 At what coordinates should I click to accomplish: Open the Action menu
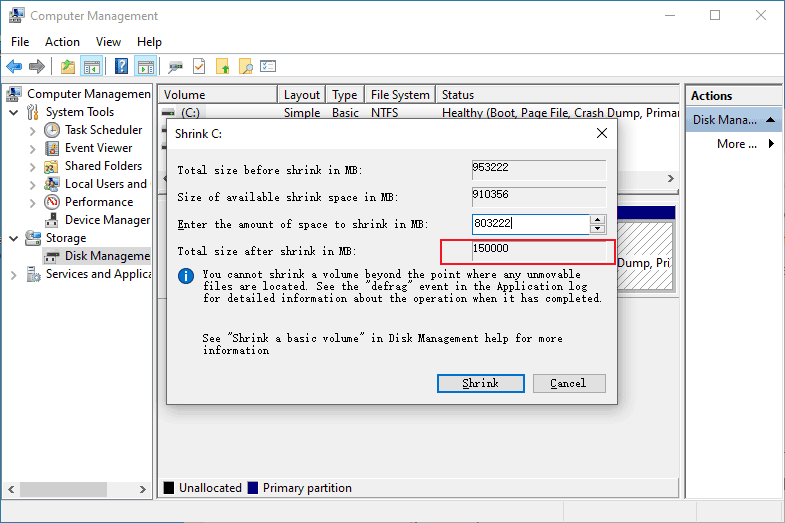62,42
